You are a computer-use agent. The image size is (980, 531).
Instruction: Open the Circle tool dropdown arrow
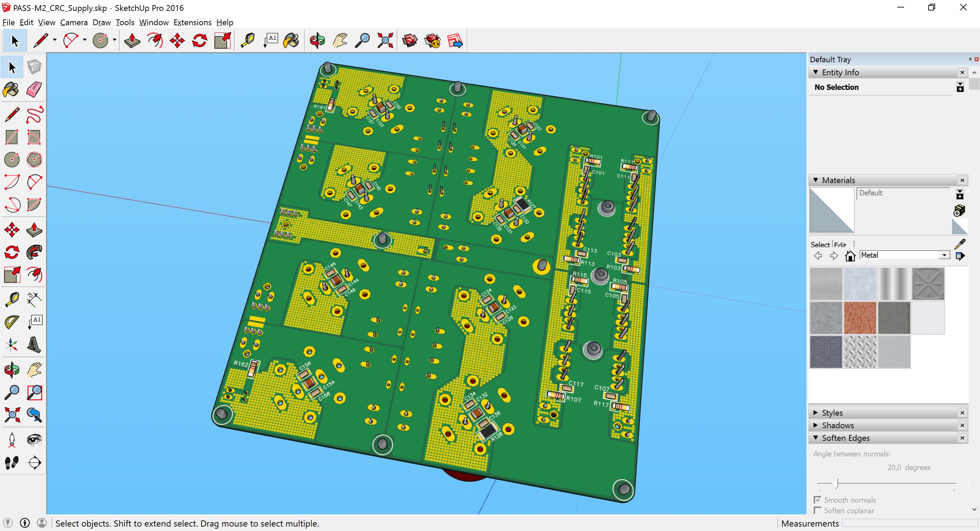114,40
